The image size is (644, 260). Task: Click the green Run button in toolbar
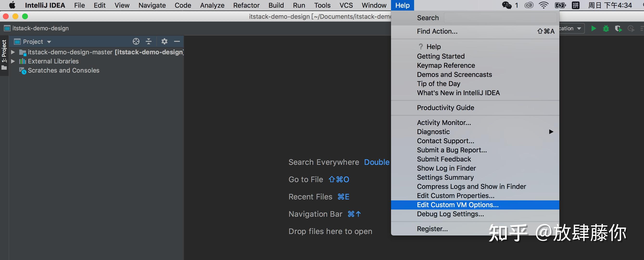click(593, 28)
